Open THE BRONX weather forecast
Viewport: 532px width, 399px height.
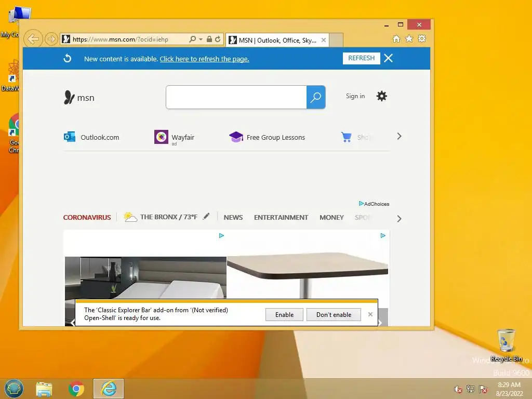[x=161, y=217]
